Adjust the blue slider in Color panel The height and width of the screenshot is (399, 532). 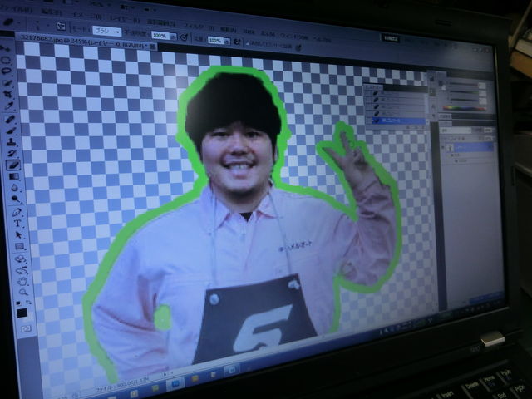point(465,99)
